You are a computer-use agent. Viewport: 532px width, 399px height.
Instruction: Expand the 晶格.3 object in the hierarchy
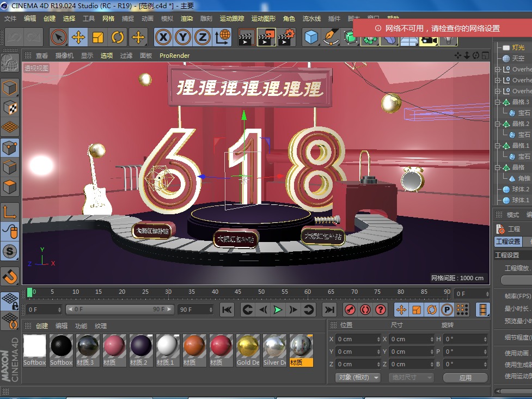pos(498,102)
